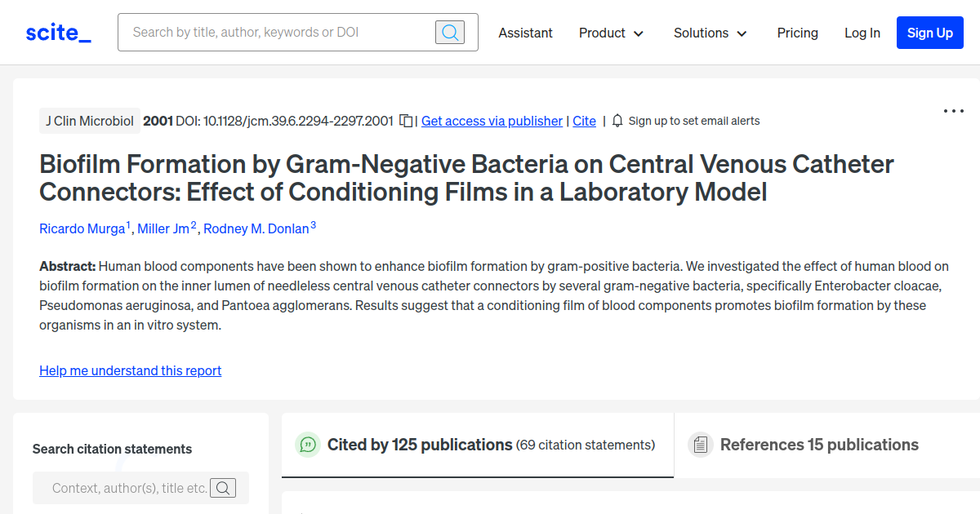980x514 pixels.
Task: Click the scite logo in the header
Action: point(57,32)
